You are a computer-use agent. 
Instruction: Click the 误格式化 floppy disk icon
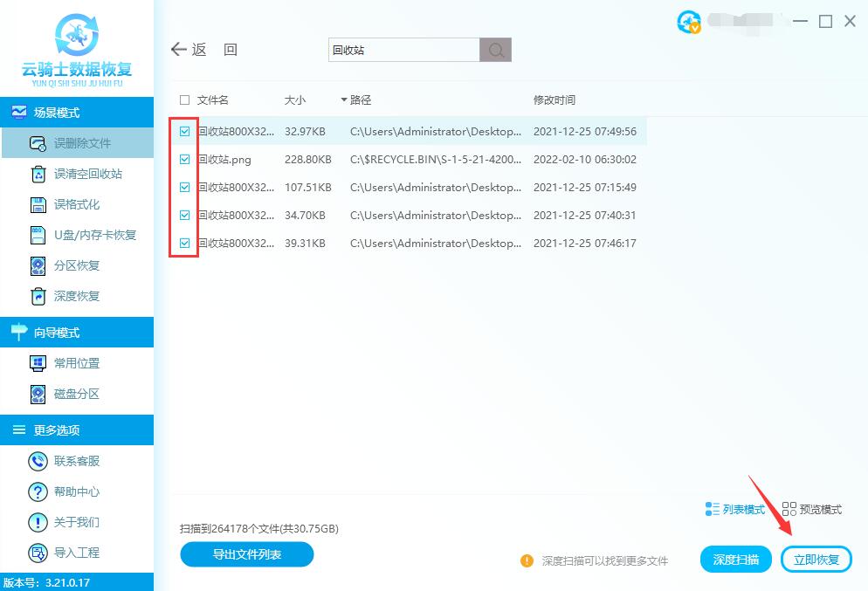pyautogui.click(x=38, y=205)
